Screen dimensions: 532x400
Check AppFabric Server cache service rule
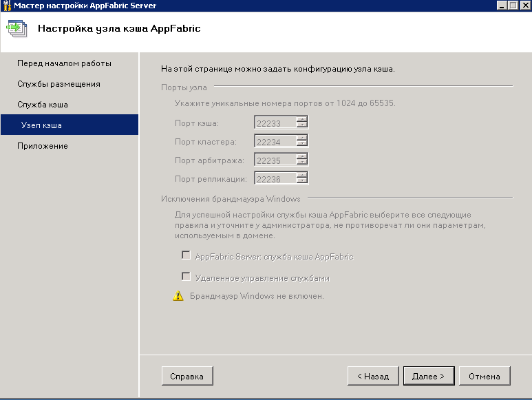186,255
